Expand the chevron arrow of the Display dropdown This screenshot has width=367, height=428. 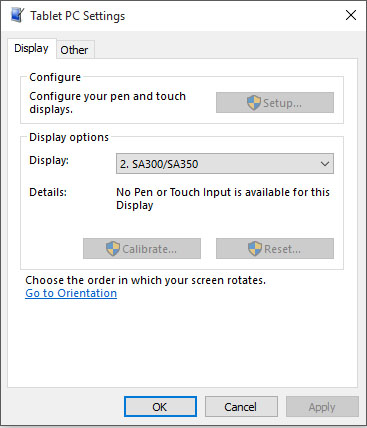[x=325, y=164]
